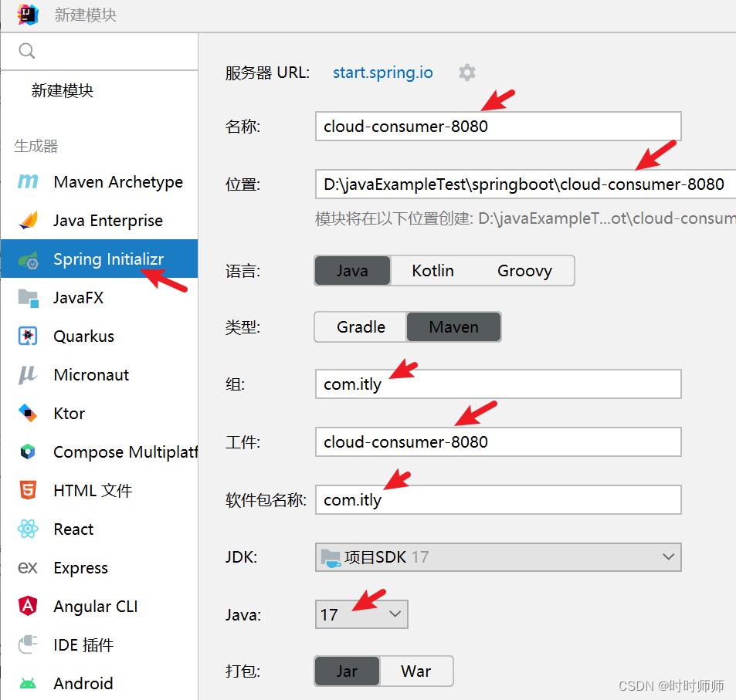The image size is (736, 700).
Task: Select Java as the language
Action: 352,271
